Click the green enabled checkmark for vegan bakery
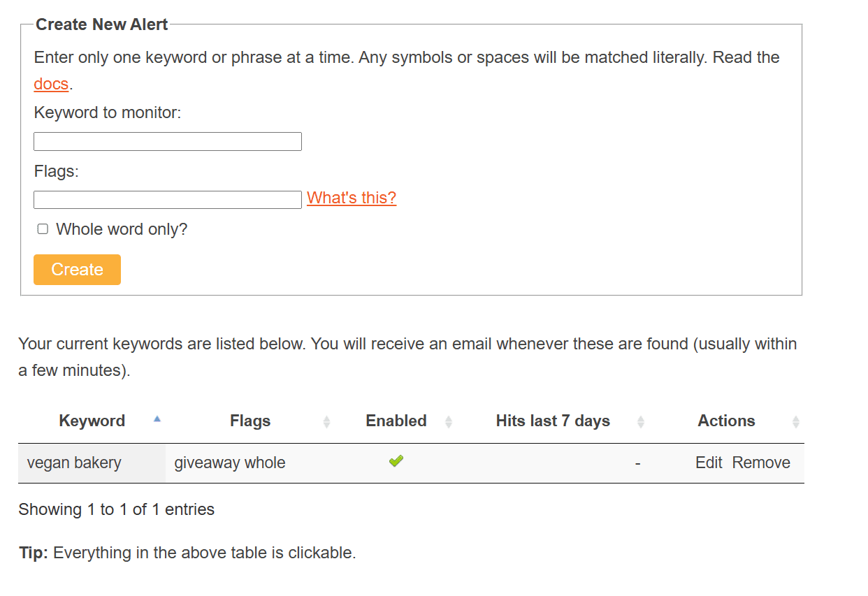 pyautogui.click(x=396, y=461)
